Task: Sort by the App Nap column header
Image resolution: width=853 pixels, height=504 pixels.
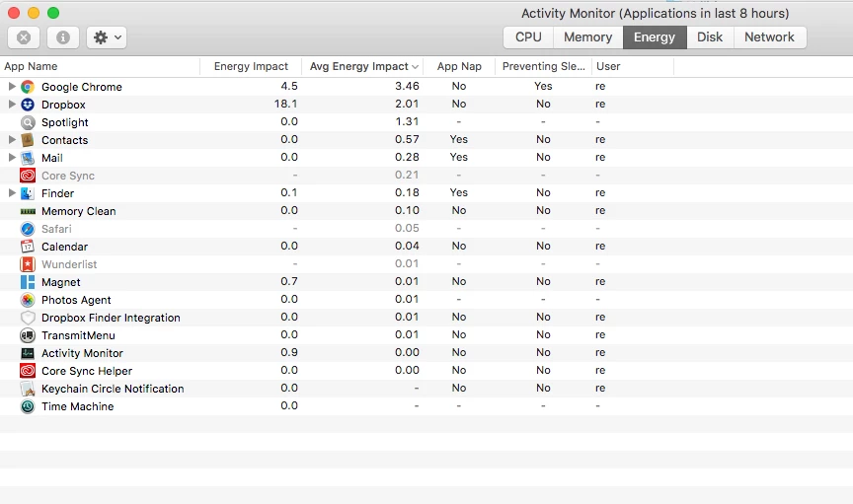Action: (x=459, y=66)
